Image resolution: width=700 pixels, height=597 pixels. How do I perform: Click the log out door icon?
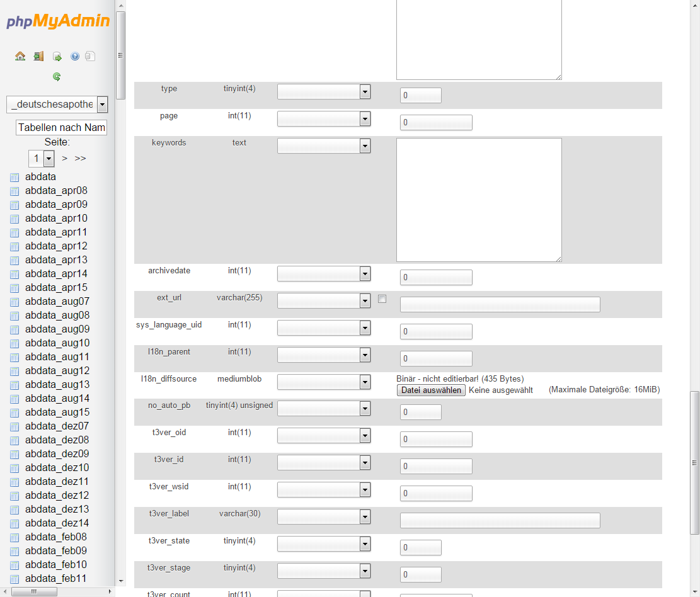[38, 57]
